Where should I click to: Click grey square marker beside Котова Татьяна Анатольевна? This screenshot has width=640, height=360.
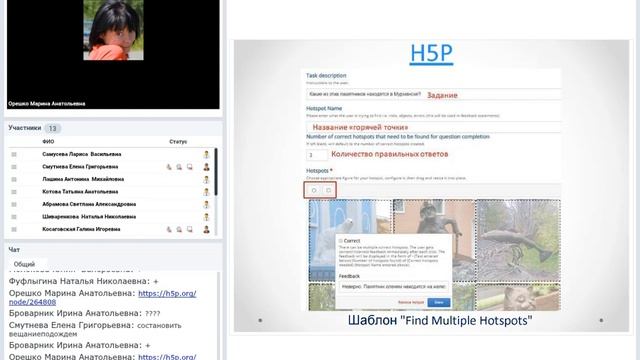tap(14, 192)
